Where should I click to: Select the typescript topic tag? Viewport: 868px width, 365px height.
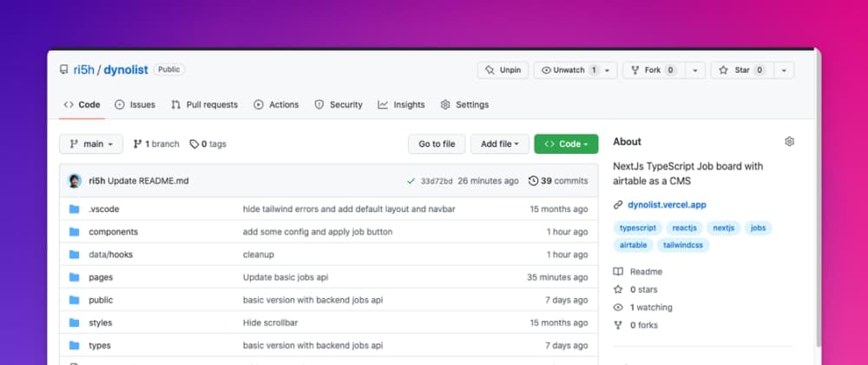pyautogui.click(x=636, y=228)
